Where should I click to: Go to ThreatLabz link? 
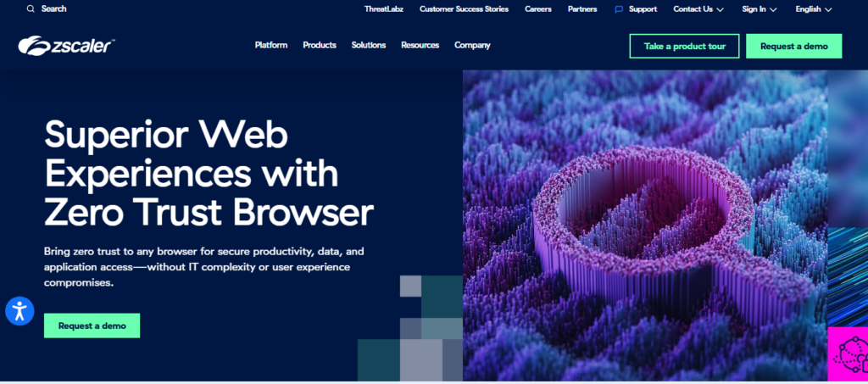coord(384,8)
